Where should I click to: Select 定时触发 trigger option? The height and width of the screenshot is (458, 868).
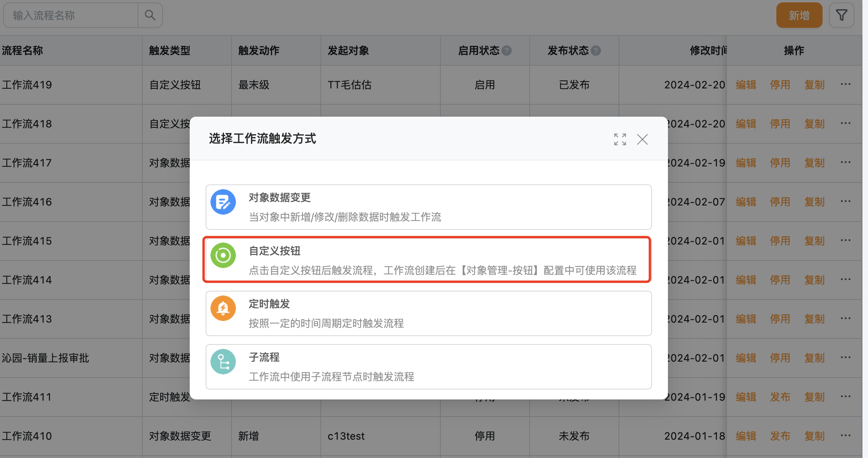[x=429, y=313]
